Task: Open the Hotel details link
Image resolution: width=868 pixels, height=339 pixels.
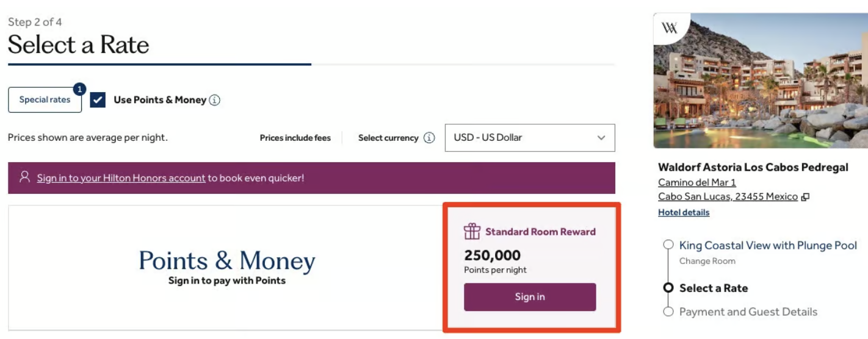Action: pos(684,213)
